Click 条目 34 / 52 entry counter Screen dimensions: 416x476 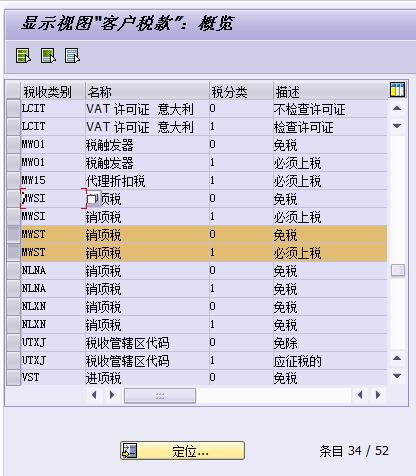click(354, 451)
